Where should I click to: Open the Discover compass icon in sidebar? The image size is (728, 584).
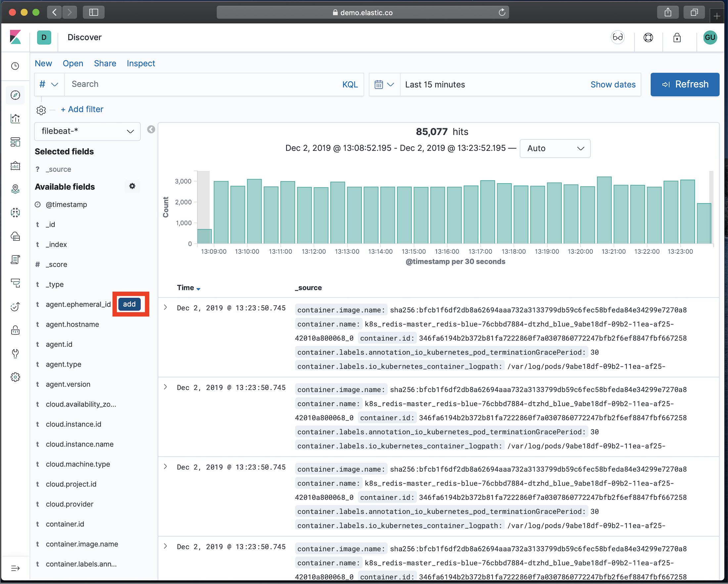click(x=15, y=95)
